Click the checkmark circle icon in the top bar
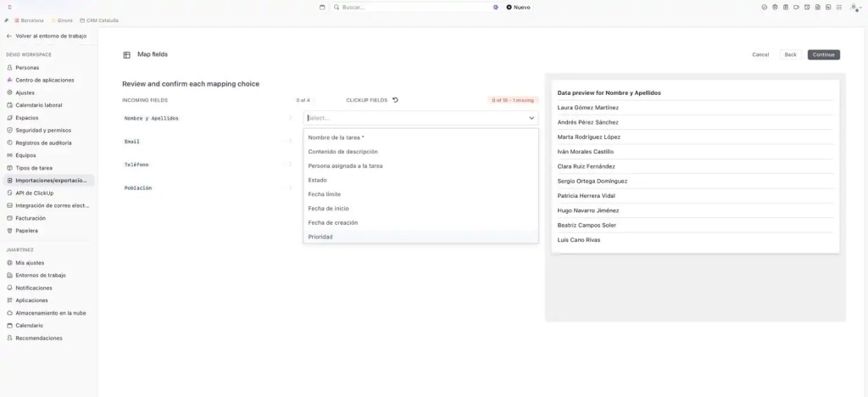The image size is (868, 397). click(x=765, y=7)
